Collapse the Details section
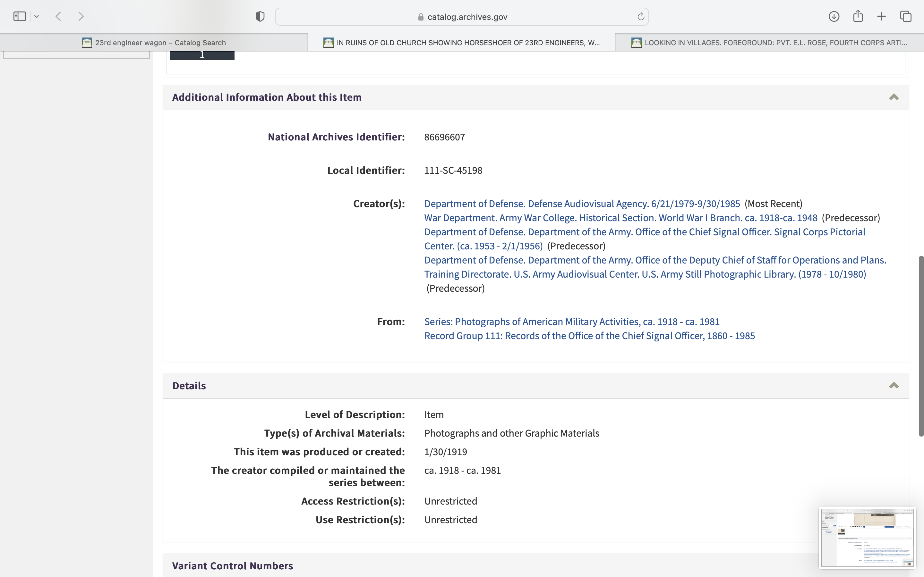 pyautogui.click(x=894, y=385)
